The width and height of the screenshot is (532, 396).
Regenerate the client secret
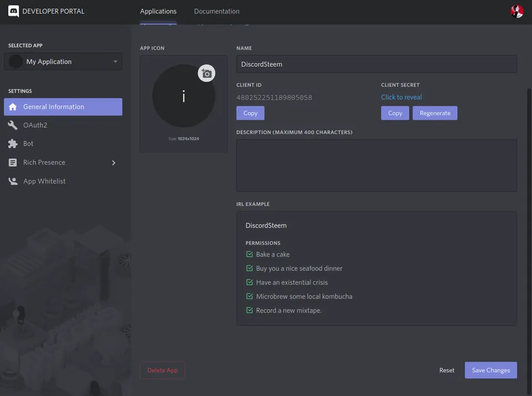[435, 113]
